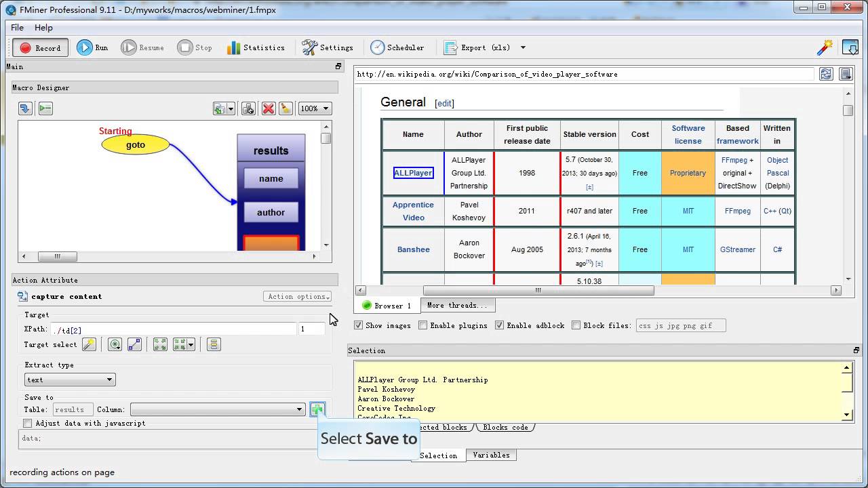The height and width of the screenshot is (488, 868).
Task: Toggle the Enable plugins checkbox
Action: (422, 325)
